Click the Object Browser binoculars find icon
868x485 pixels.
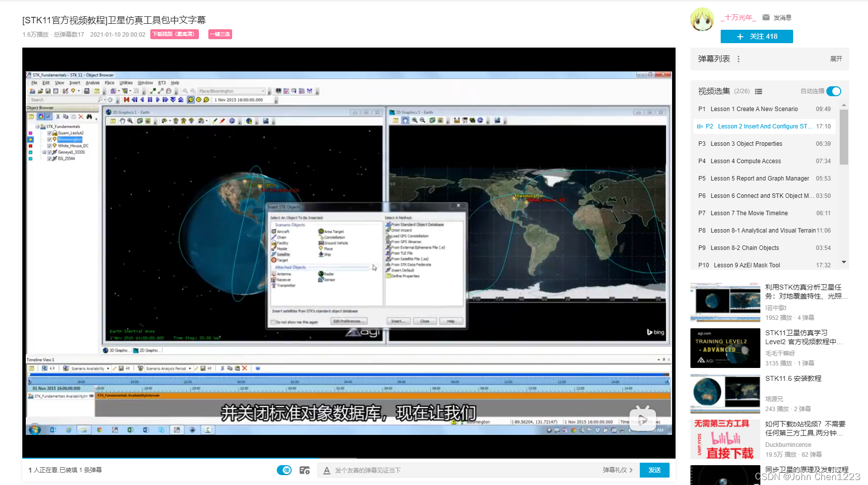tap(89, 117)
